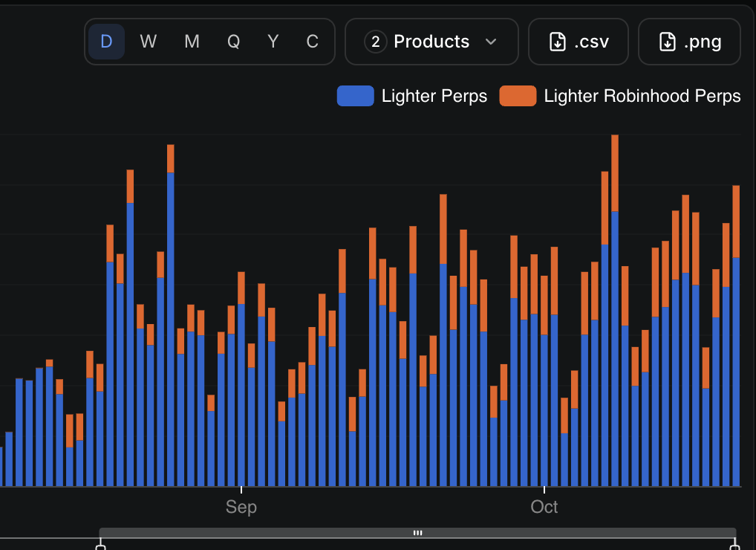The height and width of the screenshot is (550, 756).
Task: Toggle the Lighter Robinhood Perps orange swatch
Action: [x=518, y=96]
